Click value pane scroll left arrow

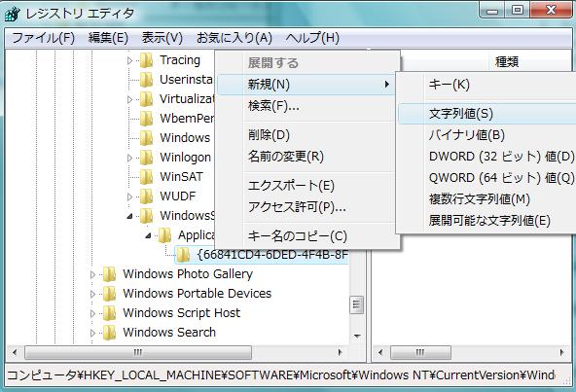pyautogui.click(x=380, y=353)
